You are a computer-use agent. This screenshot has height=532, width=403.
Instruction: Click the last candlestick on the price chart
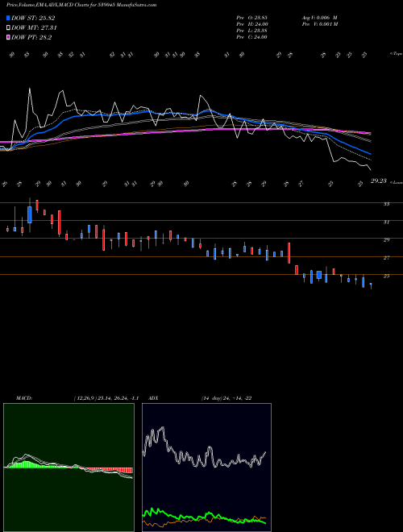(x=371, y=285)
